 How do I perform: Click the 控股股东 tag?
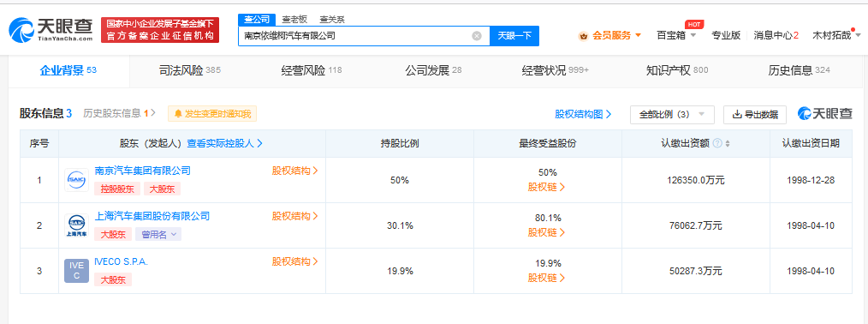point(117,189)
